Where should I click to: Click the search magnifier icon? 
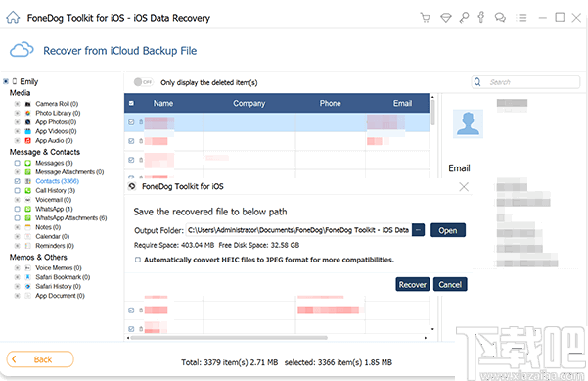click(477, 82)
